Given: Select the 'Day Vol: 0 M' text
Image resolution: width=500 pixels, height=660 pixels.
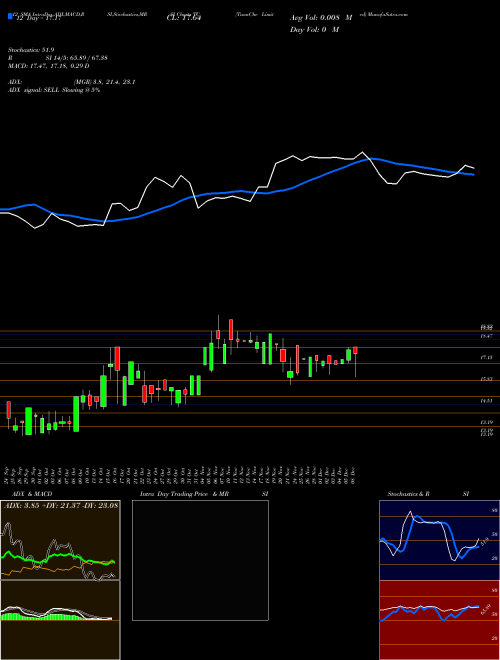Looking at the screenshot, I should click(314, 30).
